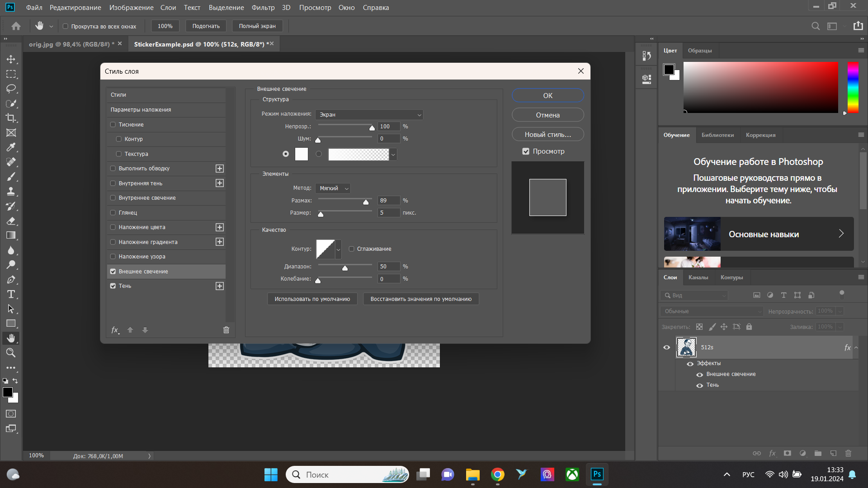Delete effect with trash icon in dialog
Viewport: 868px width, 488px height.
click(x=226, y=330)
